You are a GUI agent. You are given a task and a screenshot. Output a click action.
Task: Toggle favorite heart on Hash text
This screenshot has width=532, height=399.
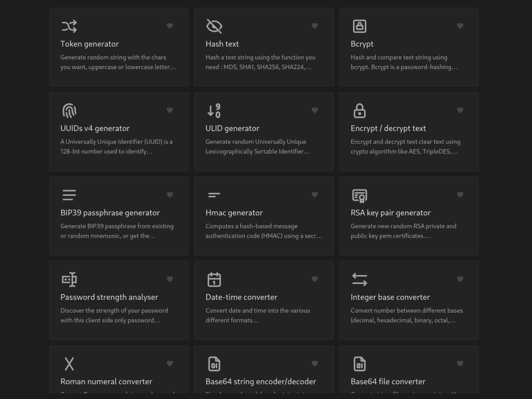pyautogui.click(x=315, y=26)
